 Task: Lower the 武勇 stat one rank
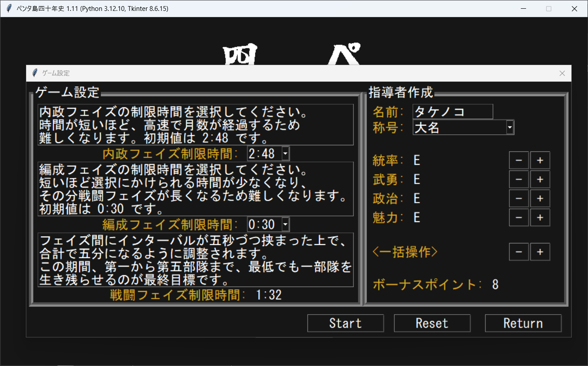pyautogui.click(x=519, y=179)
